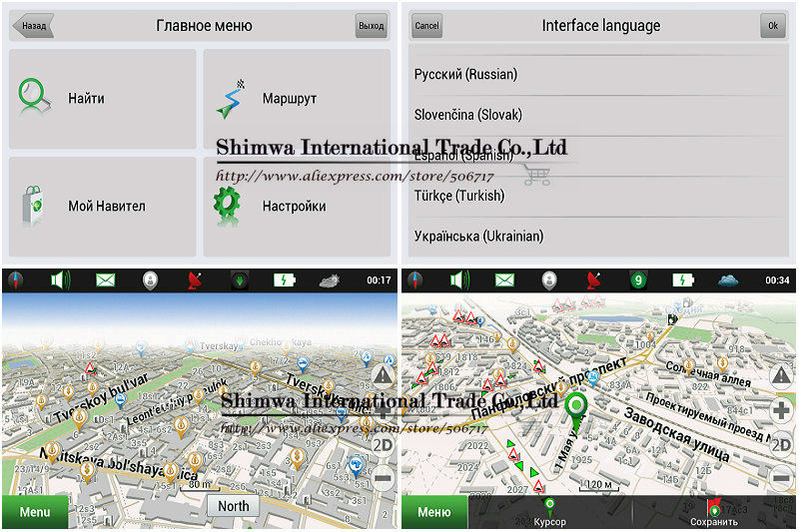Select Українська (Ukrainian) interface language
Screen dimensions: 799x532
[598, 237]
